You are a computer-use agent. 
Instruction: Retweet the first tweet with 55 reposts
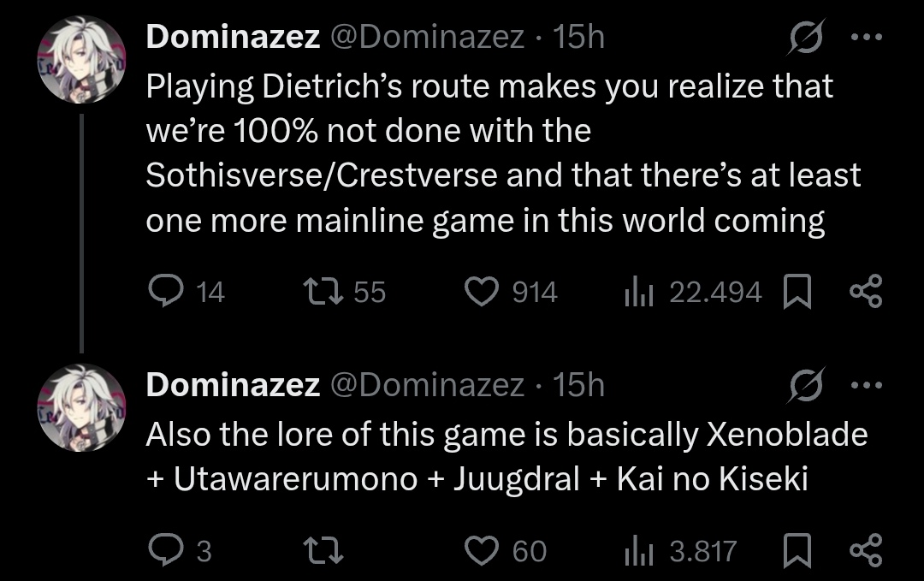323,292
